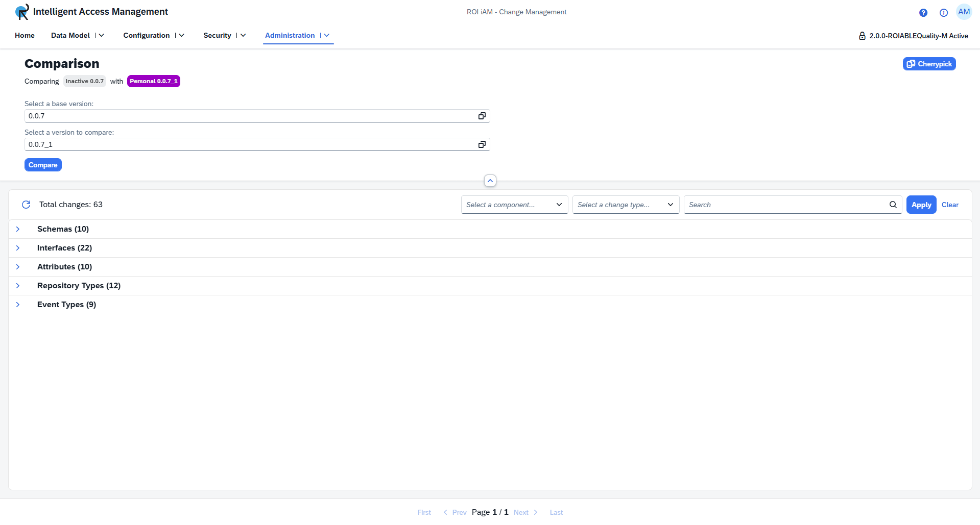
Task: Open the help question mark icon
Action: [x=923, y=13]
